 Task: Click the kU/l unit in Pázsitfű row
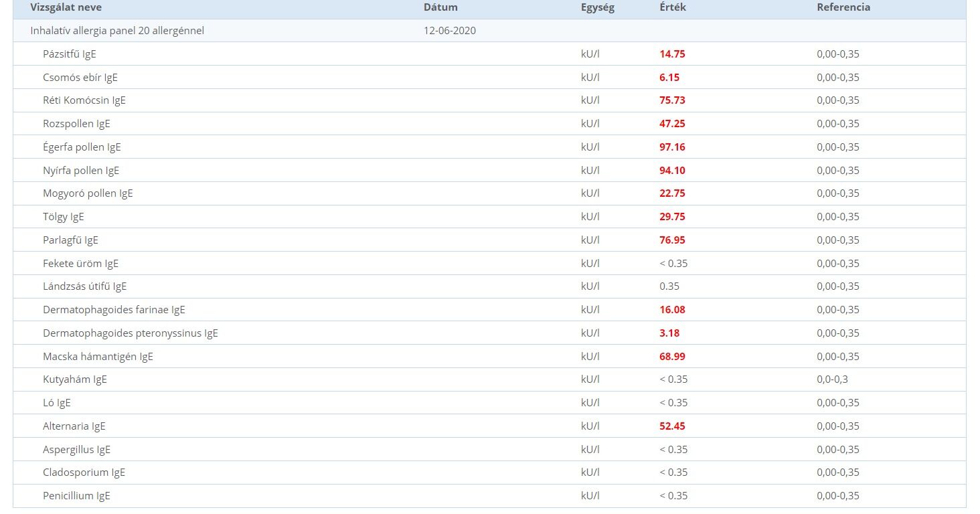click(x=590, y=54)
